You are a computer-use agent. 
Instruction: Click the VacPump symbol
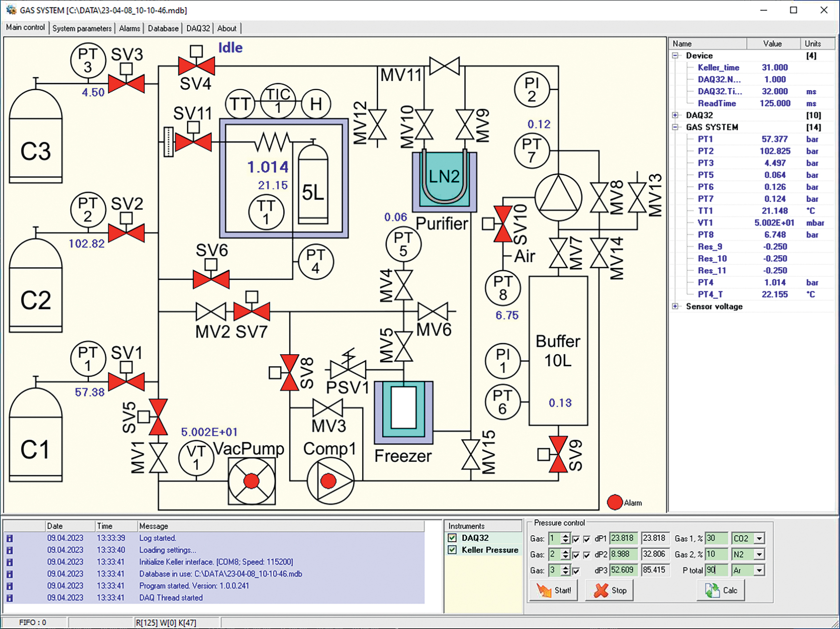click(x=252, y=481)
